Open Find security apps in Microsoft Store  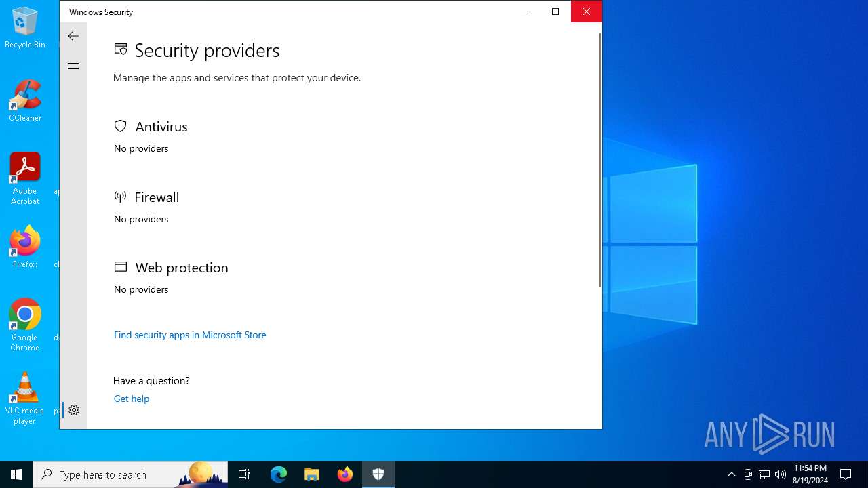tap(190, 335)
